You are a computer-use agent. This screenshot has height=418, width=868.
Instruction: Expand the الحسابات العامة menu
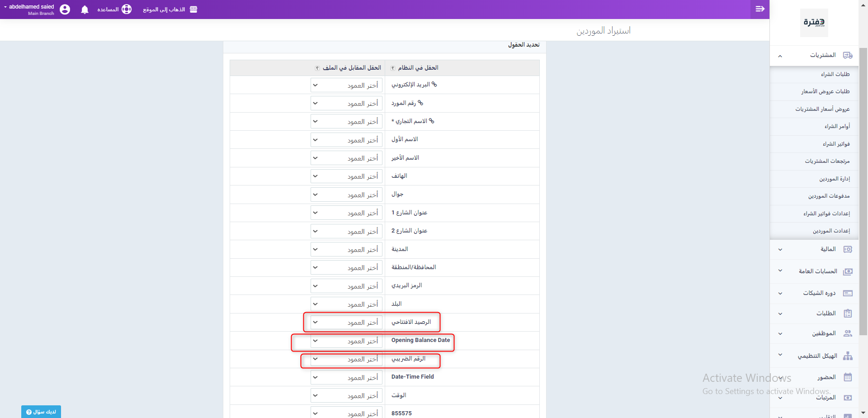tap(780, 271)
